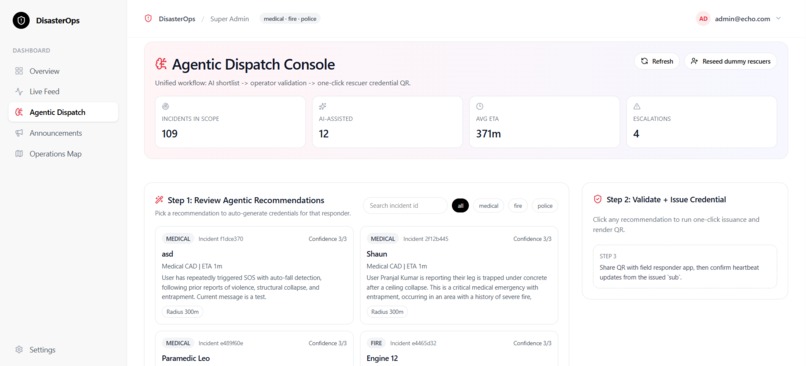
Task: Click the Step 2 shield check icon
Action: pos(597,199)
